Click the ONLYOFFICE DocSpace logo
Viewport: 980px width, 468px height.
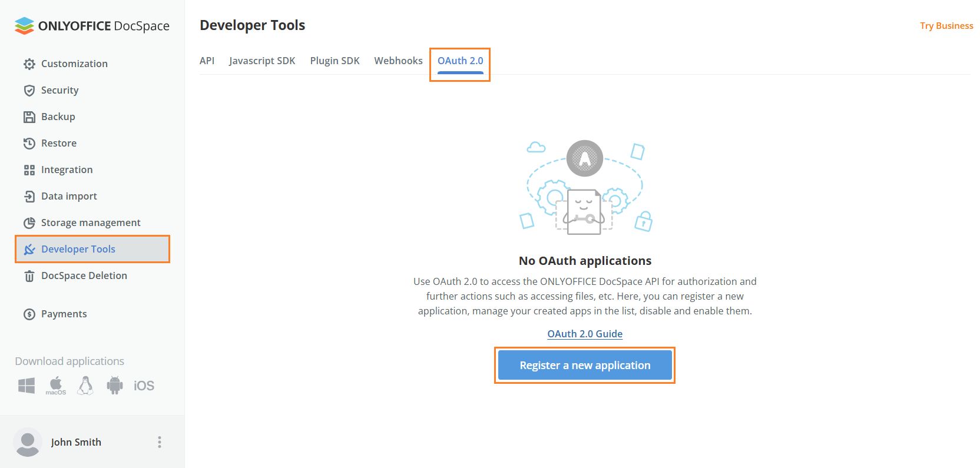(92, 25)
